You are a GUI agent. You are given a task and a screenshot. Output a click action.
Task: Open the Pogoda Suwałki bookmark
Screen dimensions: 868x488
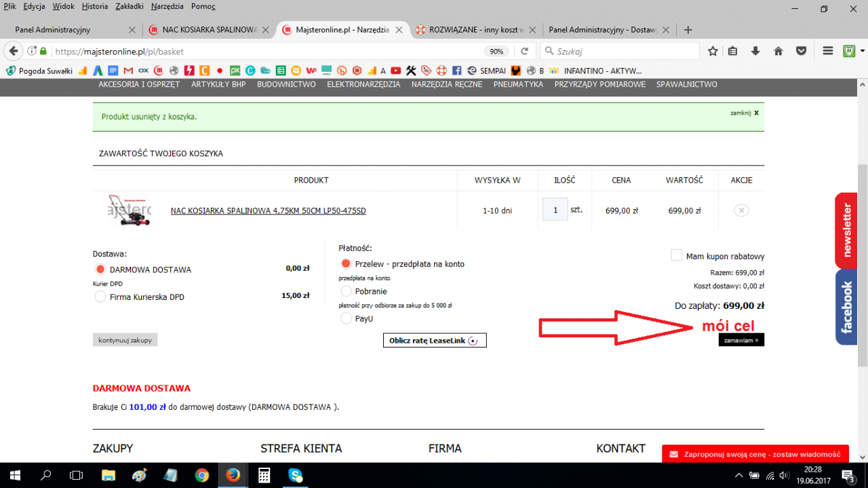coord(39,71)
